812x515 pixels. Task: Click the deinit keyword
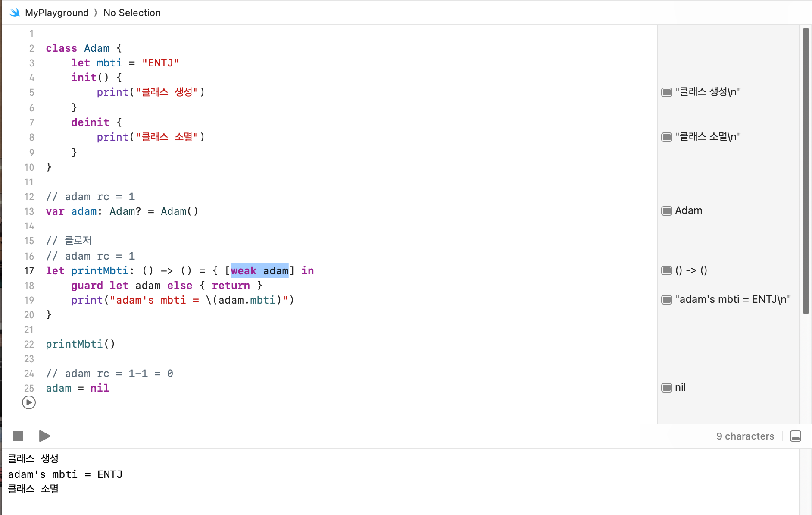[90, 122]
